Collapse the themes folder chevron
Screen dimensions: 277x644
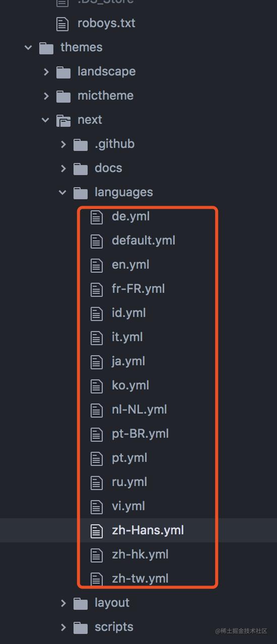point(28,48)
